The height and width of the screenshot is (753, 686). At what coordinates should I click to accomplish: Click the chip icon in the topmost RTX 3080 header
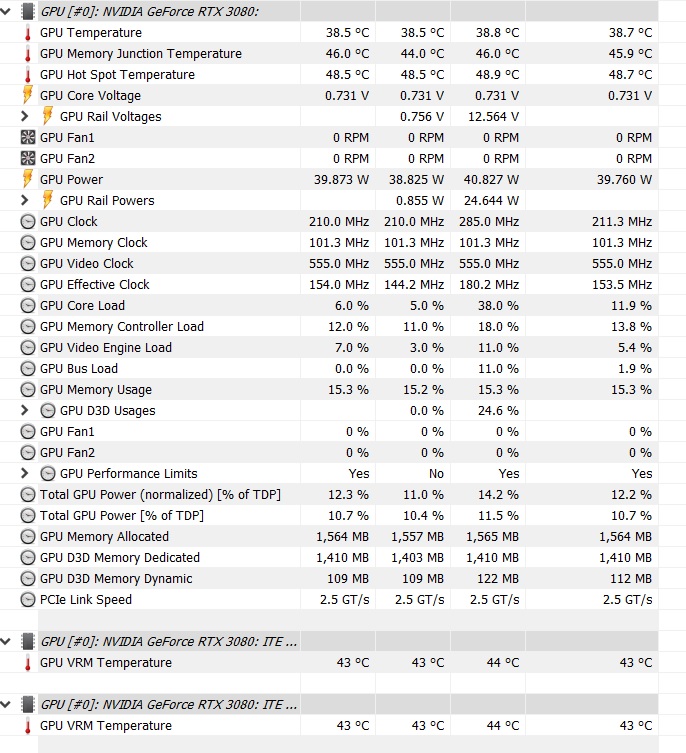(x=27, y=11)
